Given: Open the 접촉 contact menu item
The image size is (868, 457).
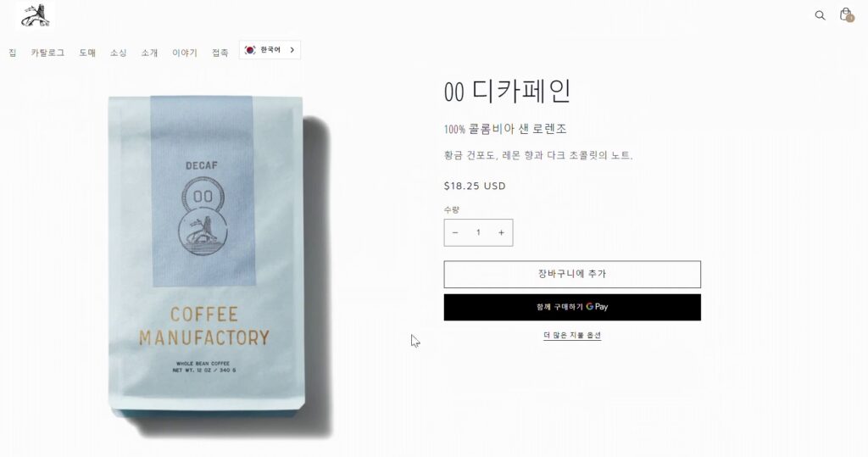Looking at the screenshot, I should tap(220, 53).
